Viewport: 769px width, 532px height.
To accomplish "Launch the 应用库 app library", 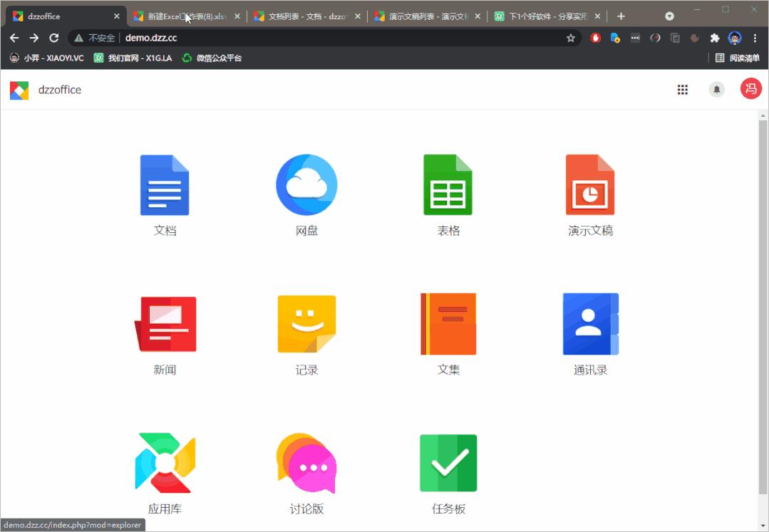I will [165, 462].
